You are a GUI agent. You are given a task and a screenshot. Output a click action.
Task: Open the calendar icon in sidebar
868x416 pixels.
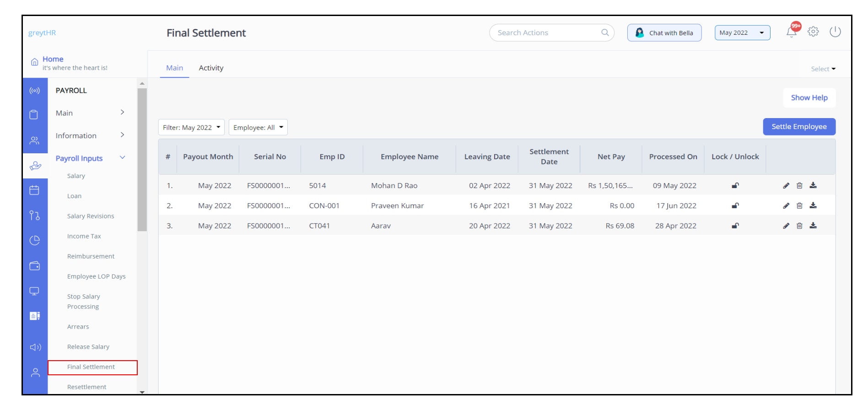pyautogui.click(x=34, y=190)
